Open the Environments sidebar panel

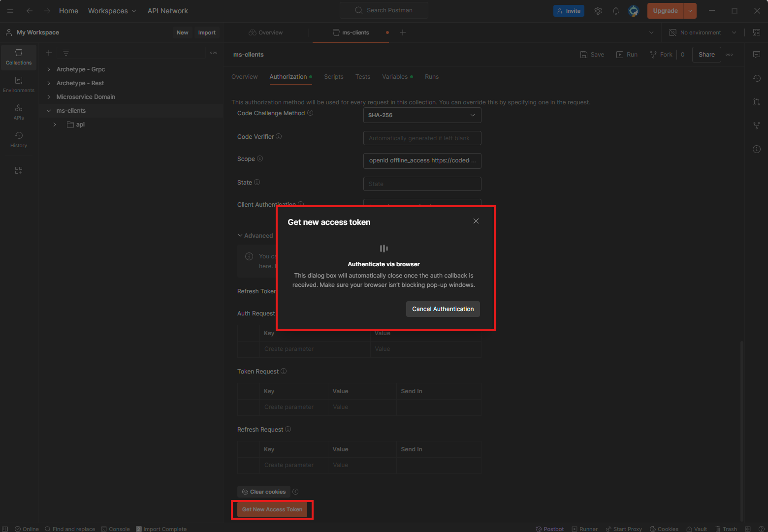click(x=19, y=85)
